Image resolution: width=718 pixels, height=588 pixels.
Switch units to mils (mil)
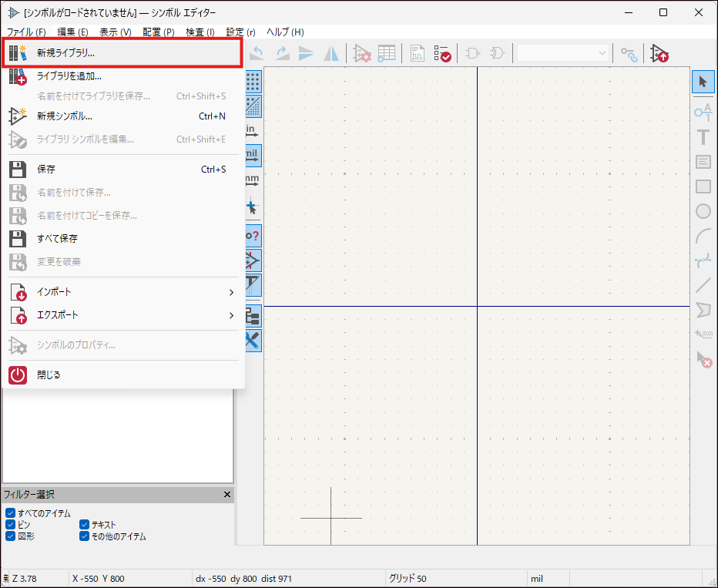point(253,155)
